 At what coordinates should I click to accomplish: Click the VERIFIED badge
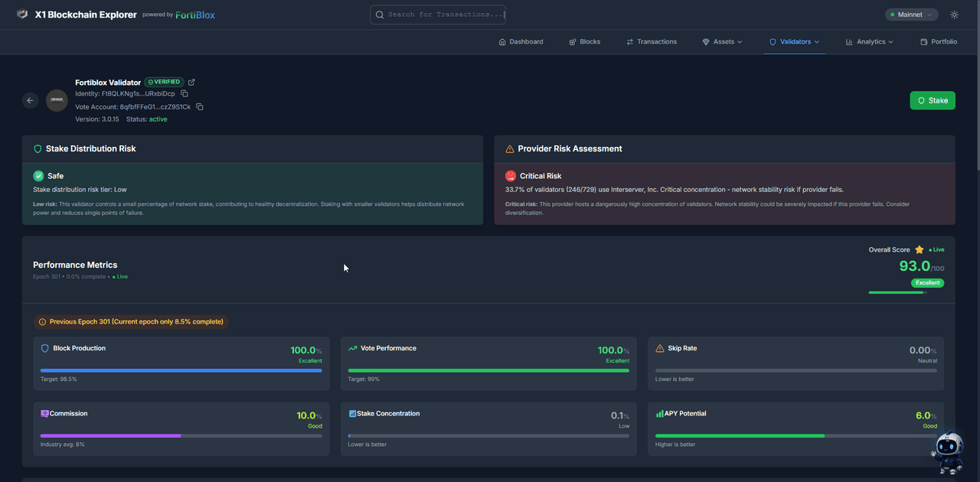coord(164,82)
